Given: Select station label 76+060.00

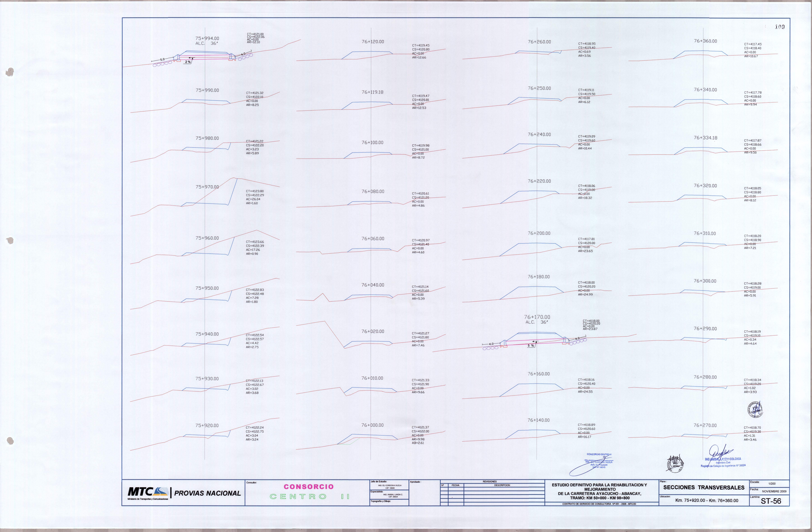Looking at the screenshot, I should tap(373, 239).
